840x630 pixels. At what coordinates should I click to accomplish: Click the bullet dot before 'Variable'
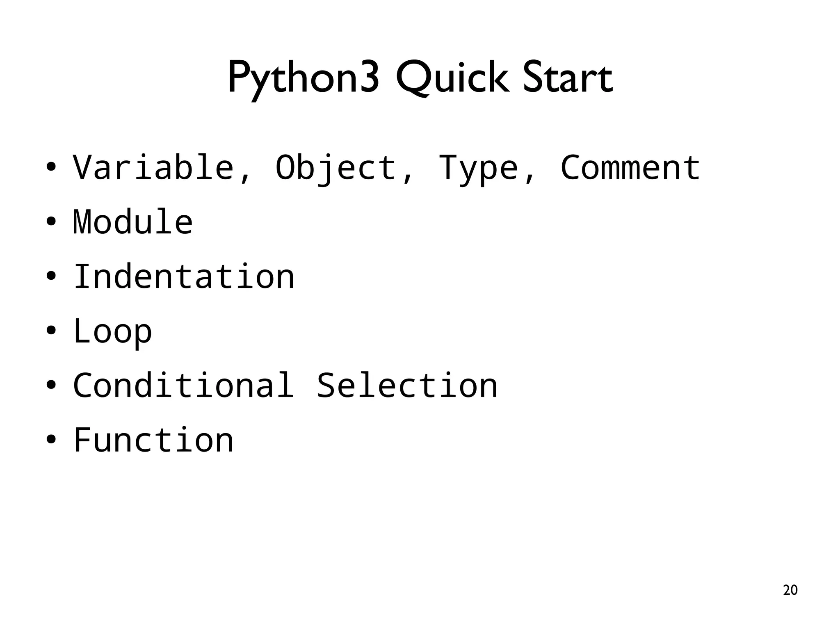pyautogui.click(x=51, y=167)
